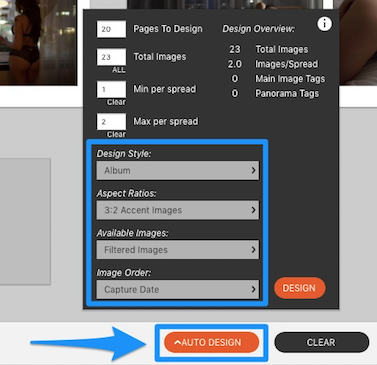Viewport: 377px width, 365px height.
Task: Click the Panorama Tags label
Action: coord(287,94)
